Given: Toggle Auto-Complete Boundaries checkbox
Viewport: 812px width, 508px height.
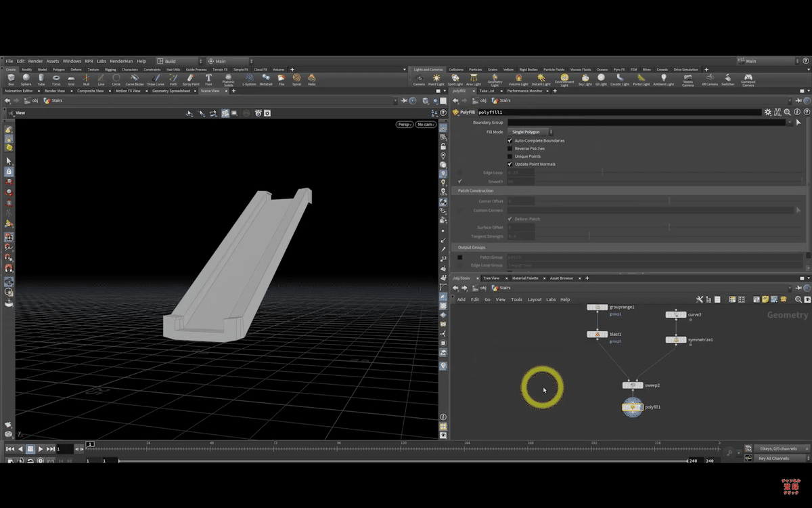Looking at the screenshot, I should (x=510, y=140).
